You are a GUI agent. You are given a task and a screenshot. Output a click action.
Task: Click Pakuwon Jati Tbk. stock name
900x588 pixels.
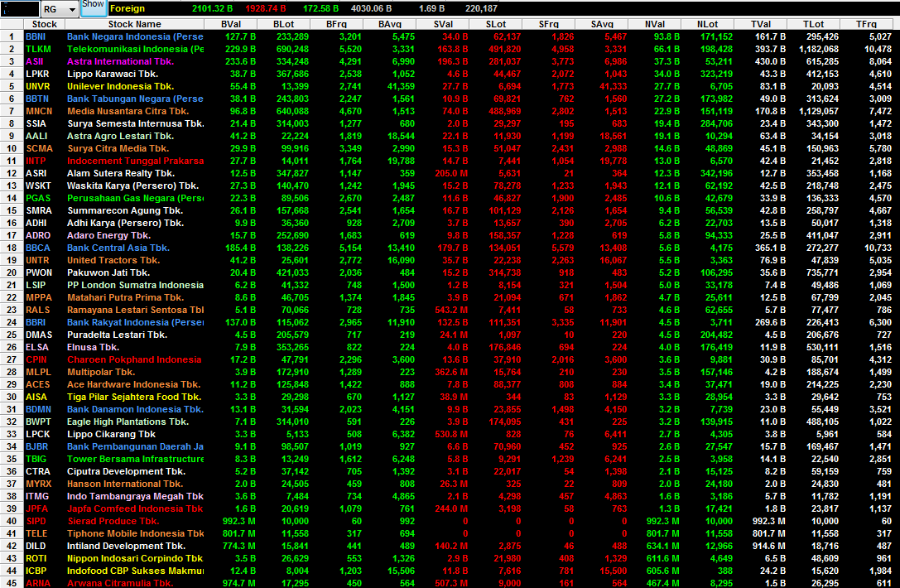point(108,272)
